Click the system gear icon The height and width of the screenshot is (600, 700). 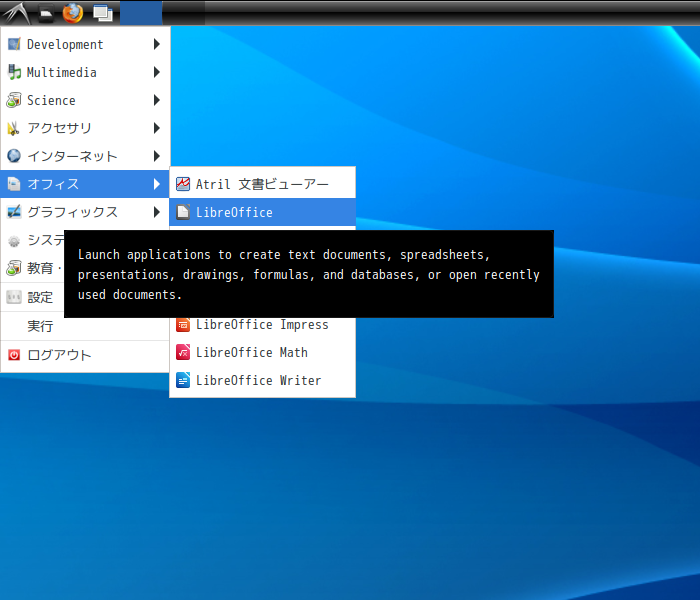(14, 241)
